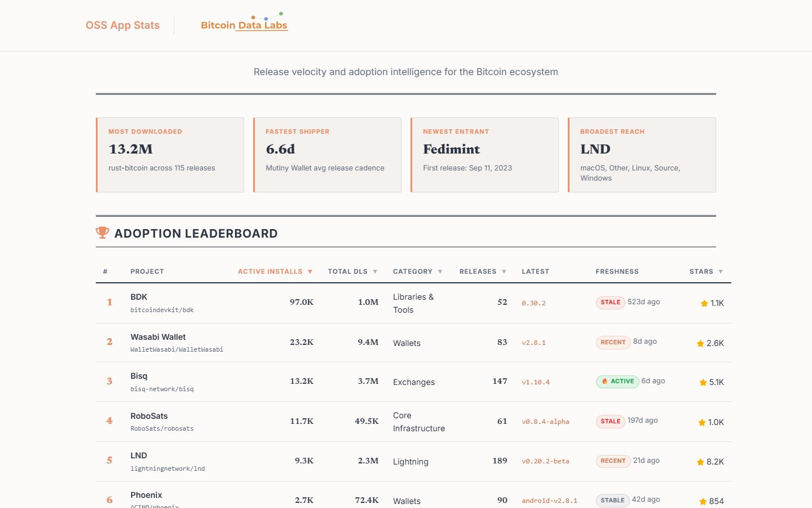812x508 pixels.
Task: Sort by the Active Installs column
Action: click(275, 271)
